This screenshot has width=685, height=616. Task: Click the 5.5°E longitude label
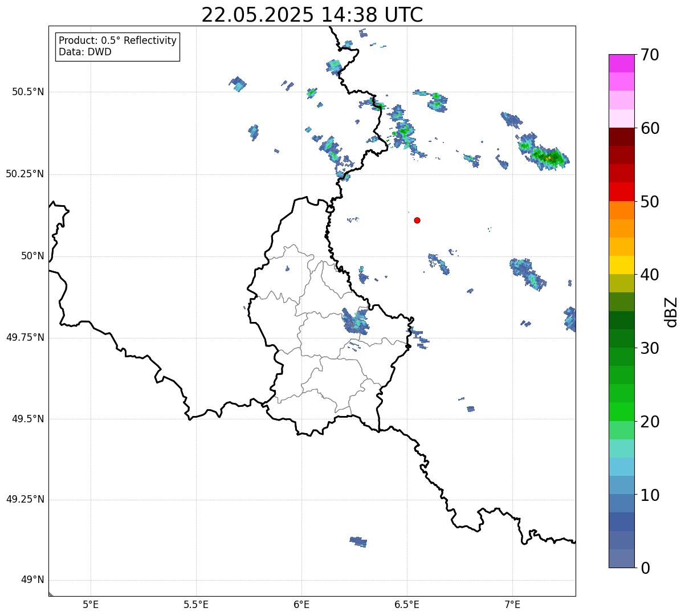pos(196,604)
